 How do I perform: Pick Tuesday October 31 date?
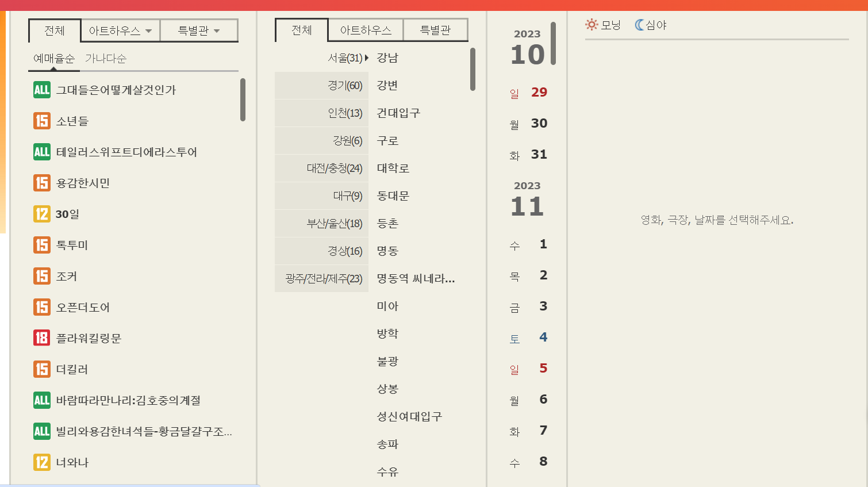[x=528, y=155]
